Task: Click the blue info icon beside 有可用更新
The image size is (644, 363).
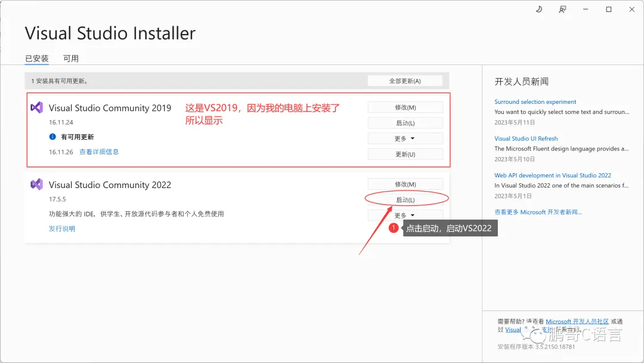Action: (52, 137)
